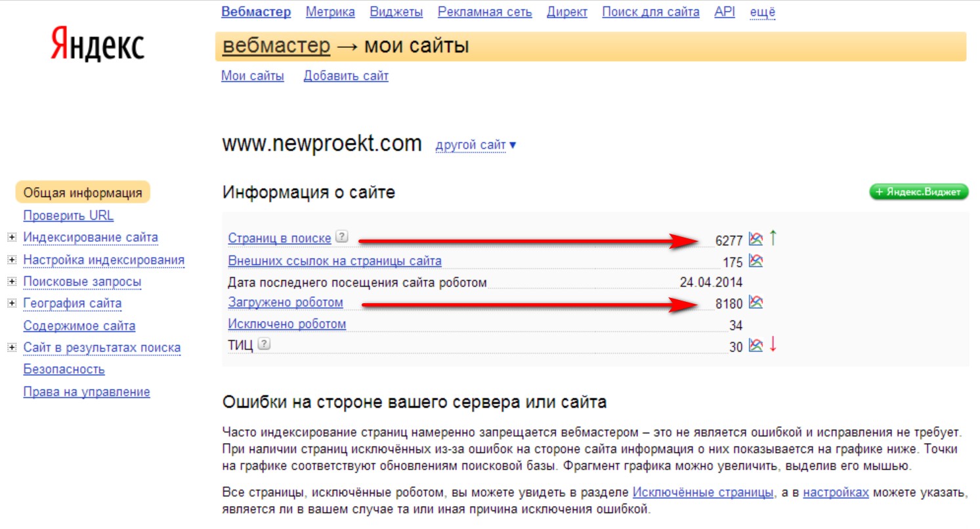Click the value 175
Screen dimensions: 980x529
733,263
